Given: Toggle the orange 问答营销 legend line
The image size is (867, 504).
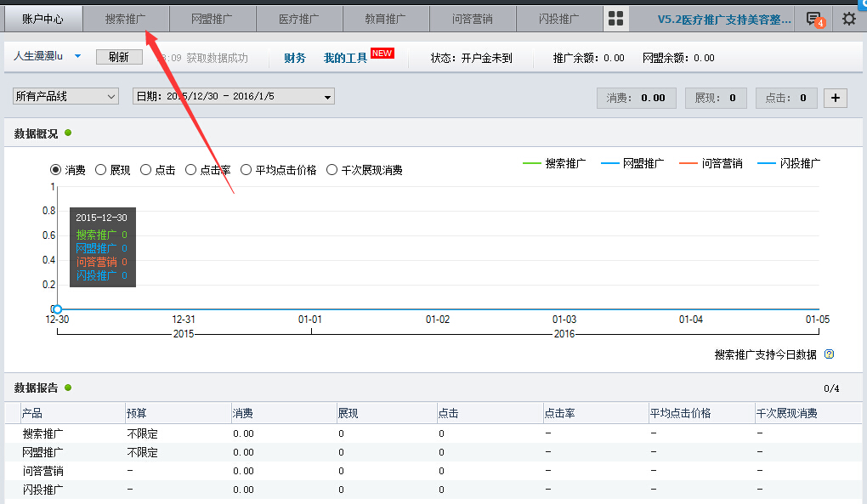Looking at the screenshot, I should pos(711,163).
